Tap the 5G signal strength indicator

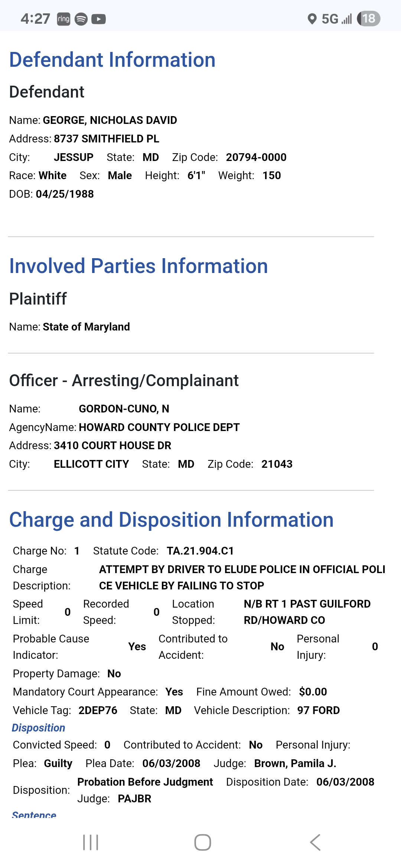(x=337, y=19)
